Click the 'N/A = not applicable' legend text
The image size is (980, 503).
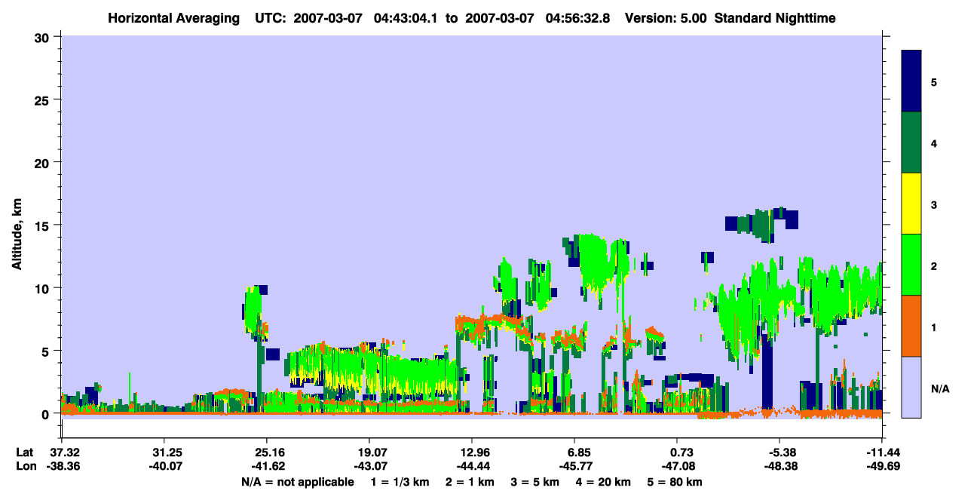[297, 482]
